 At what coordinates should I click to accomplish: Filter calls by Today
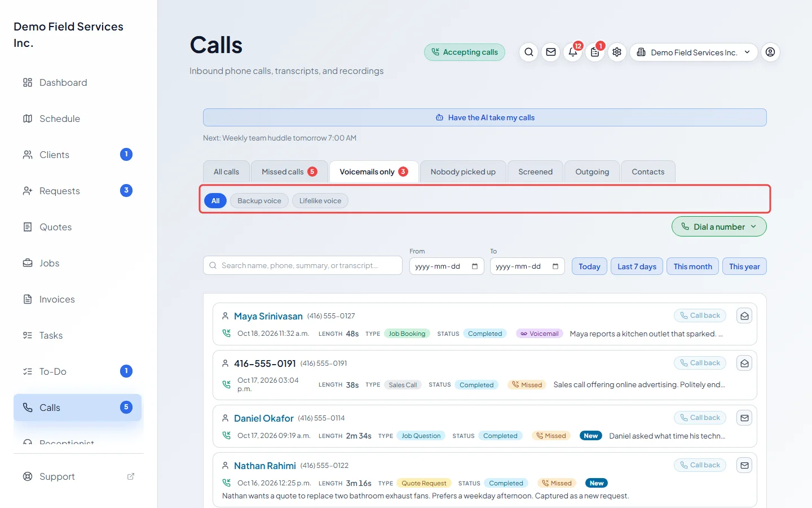[589, 266]
